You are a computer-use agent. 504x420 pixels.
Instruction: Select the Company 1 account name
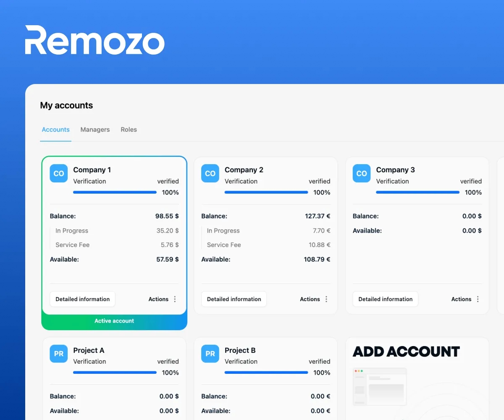[92, 170]
